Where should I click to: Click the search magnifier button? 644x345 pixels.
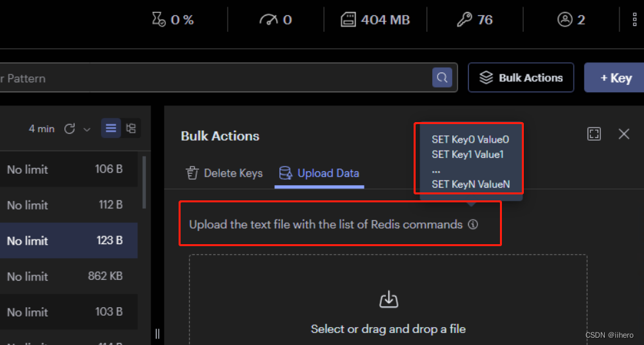[442, 78]
